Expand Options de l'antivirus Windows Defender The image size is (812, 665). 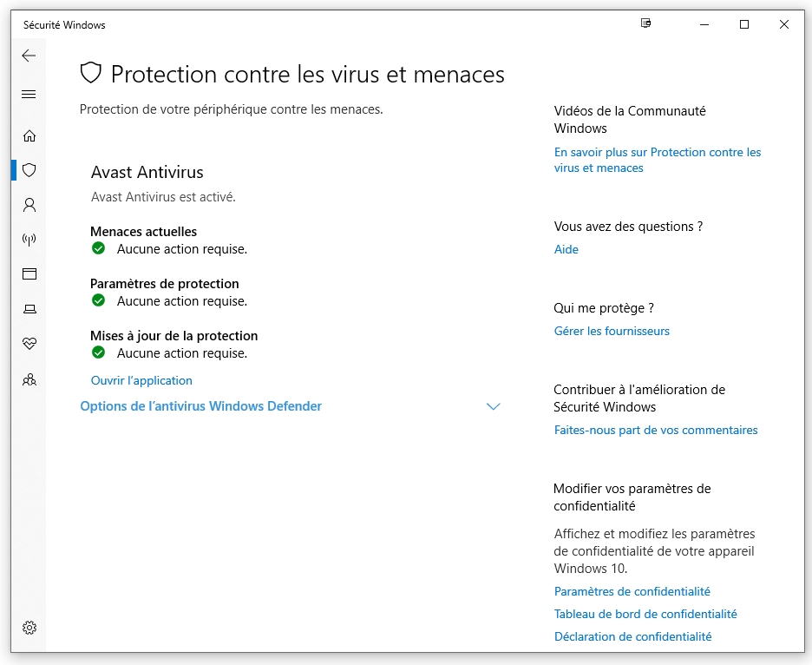coord(201,406)
